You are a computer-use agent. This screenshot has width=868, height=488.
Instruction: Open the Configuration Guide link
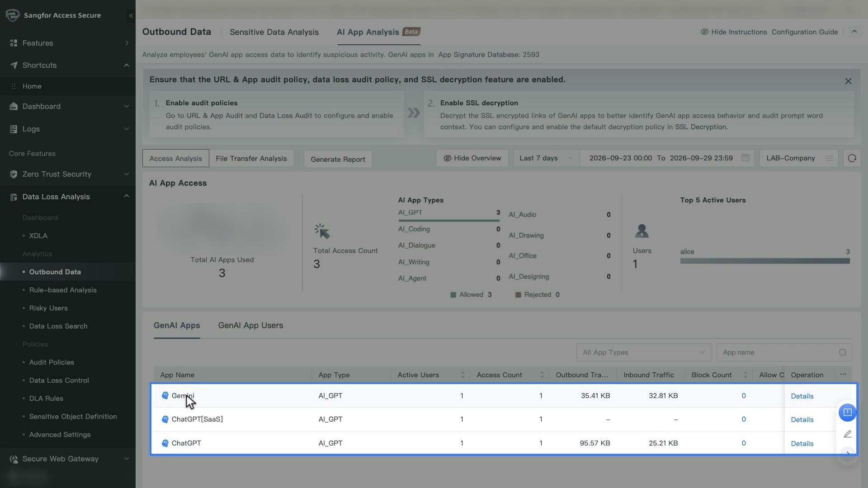(x=804, y=32)
